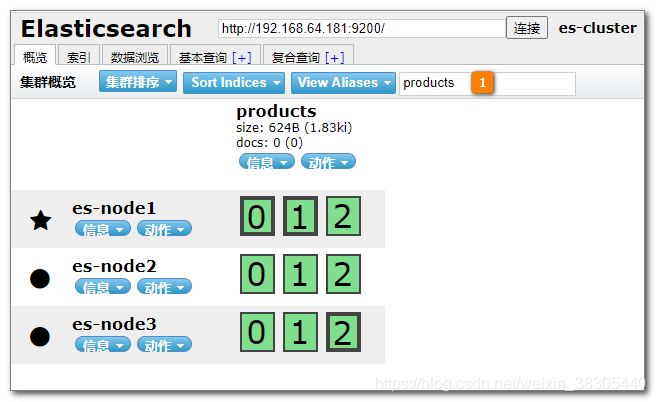This screenshot has height=402, width=656.
Task: Click the products index heading
Action: [x=276, y=111]
